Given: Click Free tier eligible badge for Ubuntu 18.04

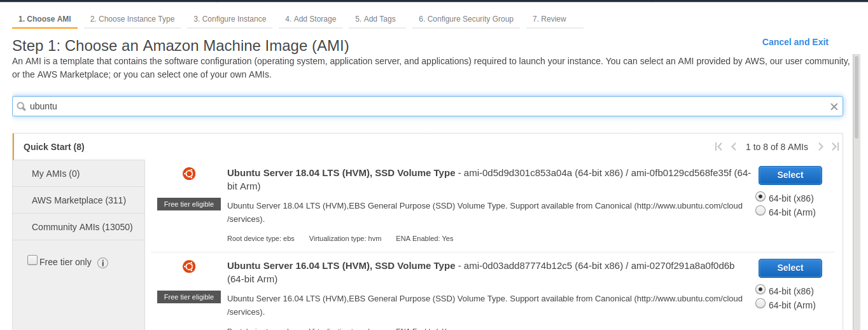Looking at the screenshot, I should pyautogui.click(x=189, y=204).
